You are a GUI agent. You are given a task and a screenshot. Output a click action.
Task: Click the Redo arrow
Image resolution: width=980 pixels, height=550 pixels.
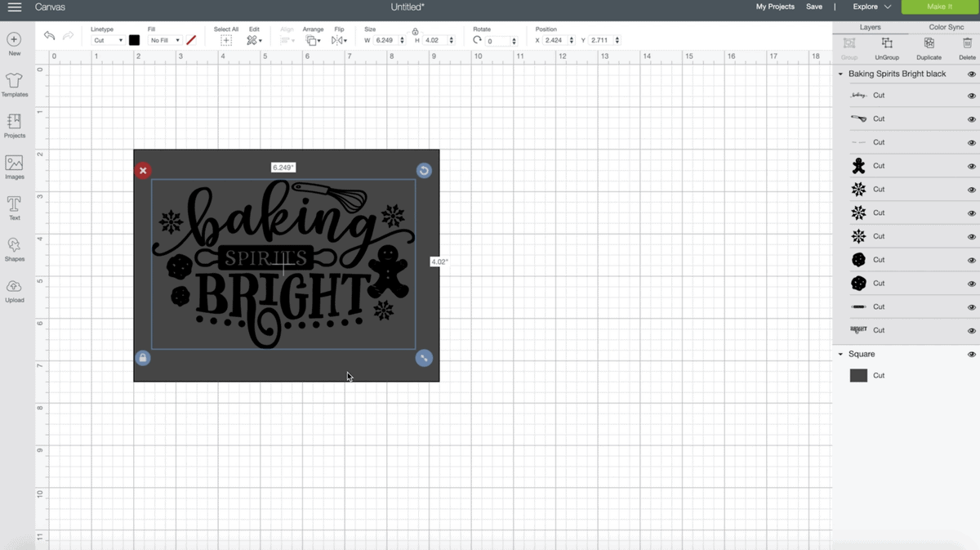pyautogui.click(x=69, y=36)
